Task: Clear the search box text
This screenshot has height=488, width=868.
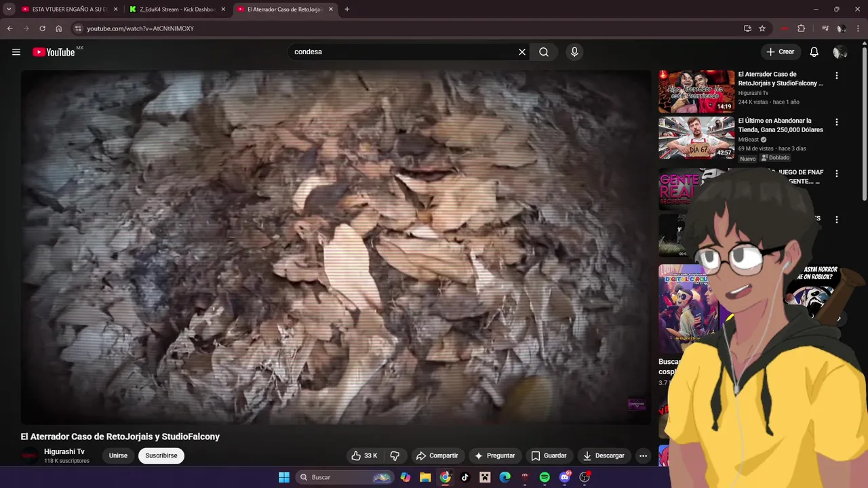Action: [522, 52]
